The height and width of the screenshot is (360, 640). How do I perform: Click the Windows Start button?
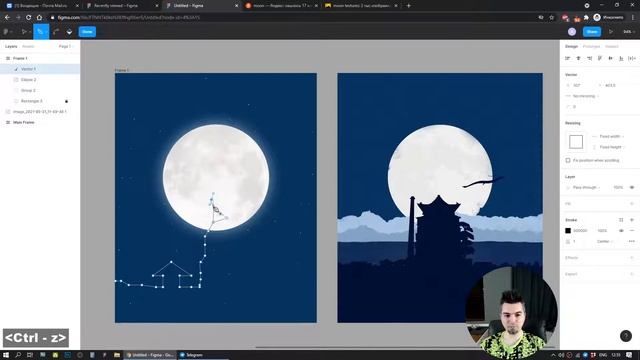(6, 355)
